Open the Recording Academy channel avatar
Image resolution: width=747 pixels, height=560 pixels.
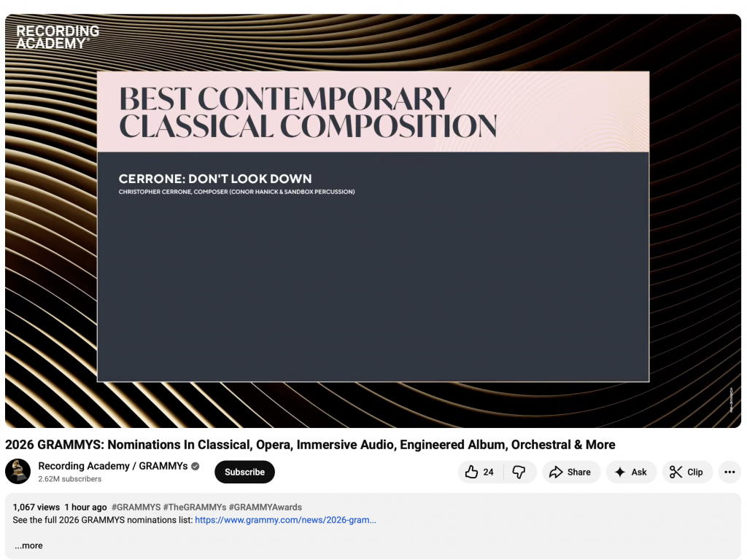coord(18,471)
